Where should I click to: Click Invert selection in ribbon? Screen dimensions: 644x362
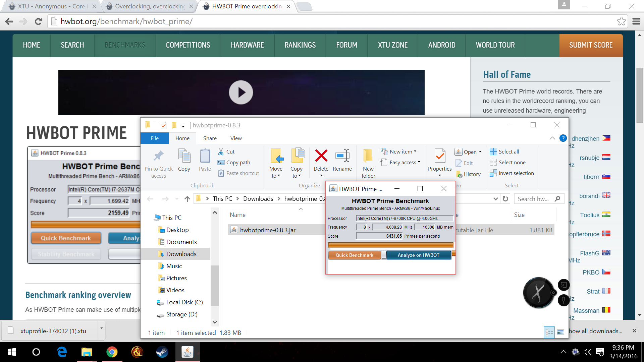[512, 173]
